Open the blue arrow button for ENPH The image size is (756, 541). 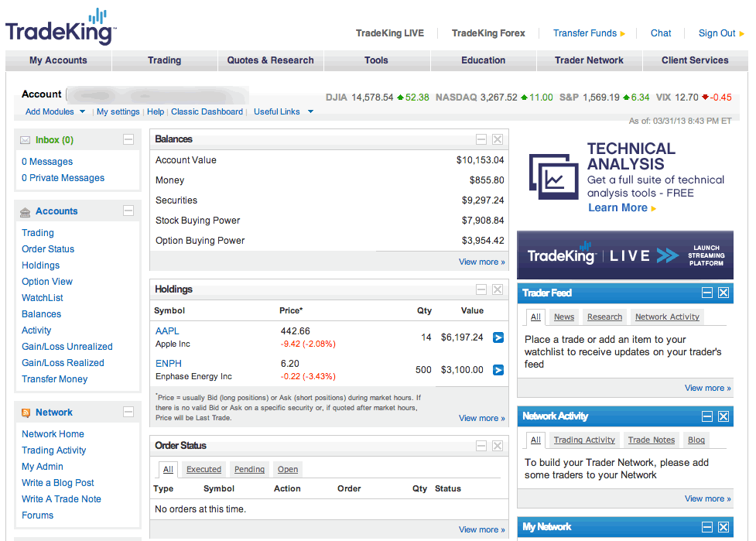[498, 370]
